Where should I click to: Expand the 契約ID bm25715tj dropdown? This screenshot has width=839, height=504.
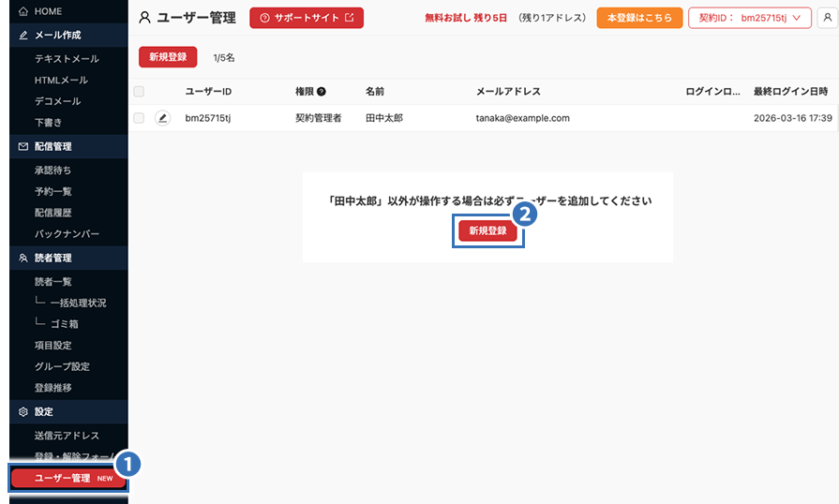(750, 18)
